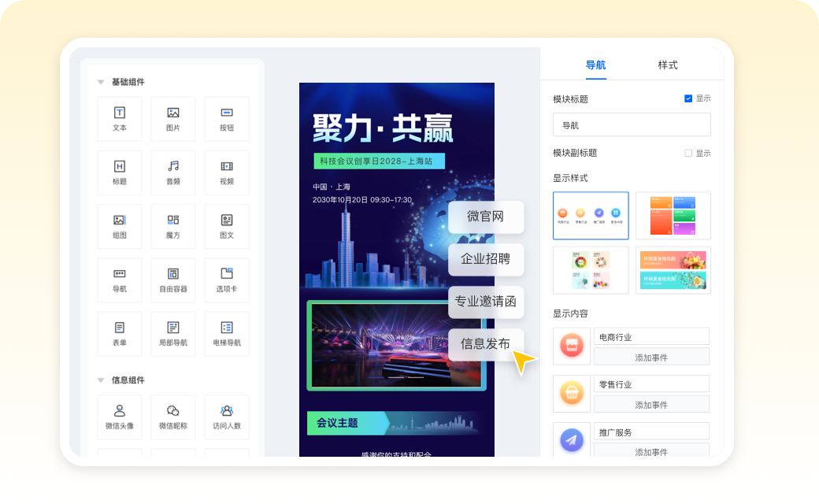The image size is (819, 504).
Task: Select the 导航 navigation component
Action: click(x=119, y=280)
